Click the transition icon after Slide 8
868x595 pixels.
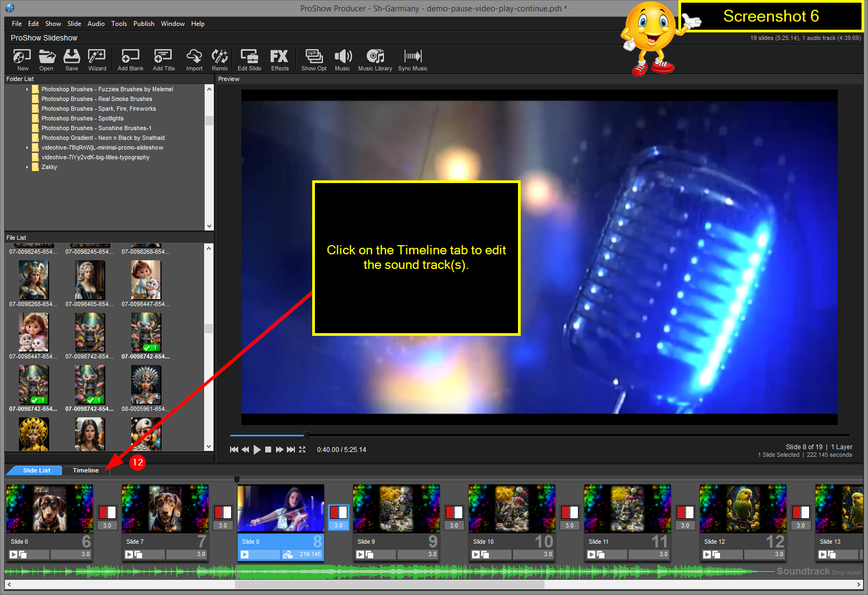339,512
